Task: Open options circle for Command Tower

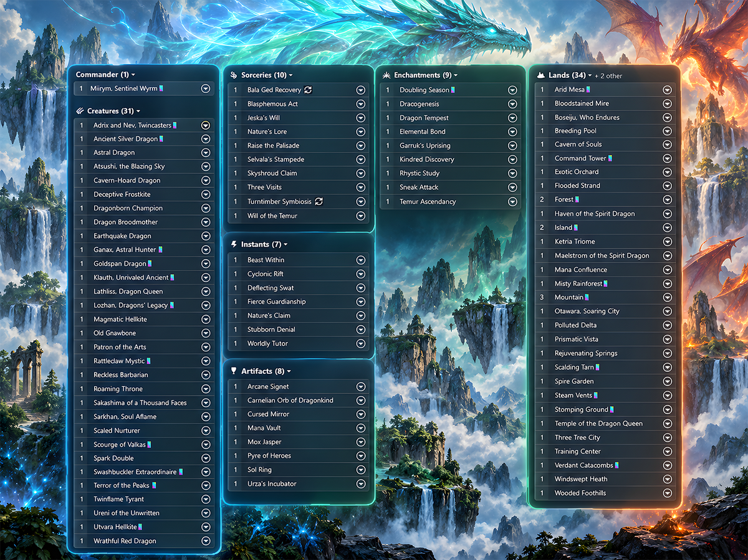Action: pyautogui.click(x=667, y=158)
